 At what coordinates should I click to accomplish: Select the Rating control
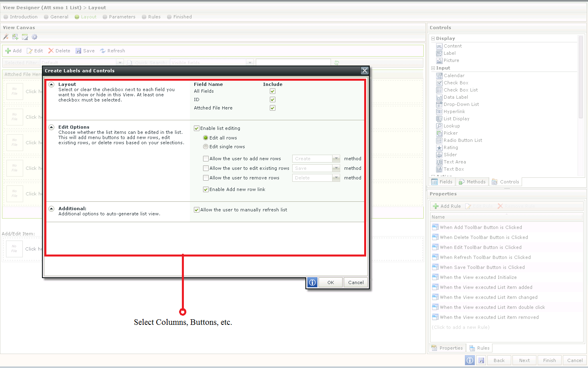click(x=447, y=147)
